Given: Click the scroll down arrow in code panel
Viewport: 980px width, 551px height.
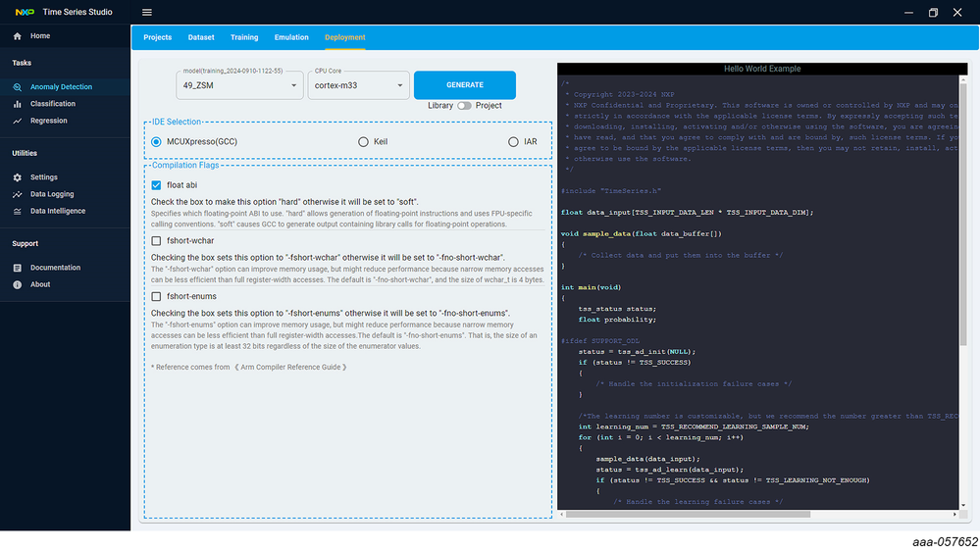Looking at the screenshot, I should coord(963,505).
